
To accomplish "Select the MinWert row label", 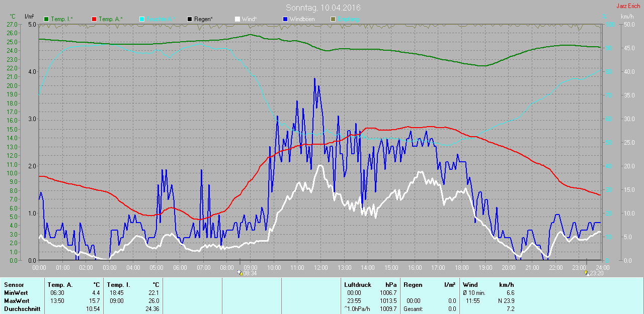I will [15, 293].
